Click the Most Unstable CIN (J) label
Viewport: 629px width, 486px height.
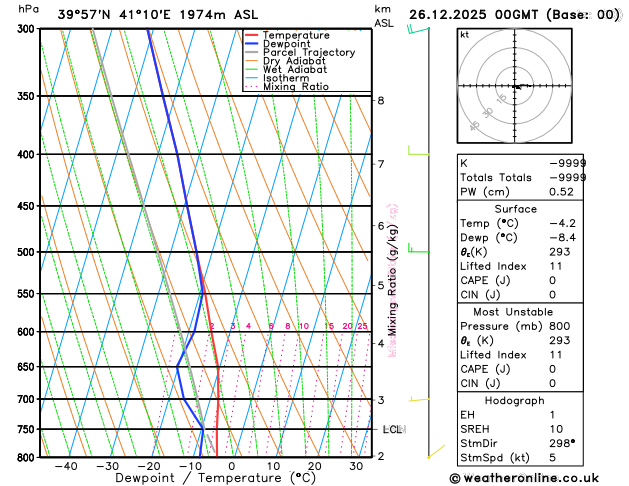[x=480, y=384]
